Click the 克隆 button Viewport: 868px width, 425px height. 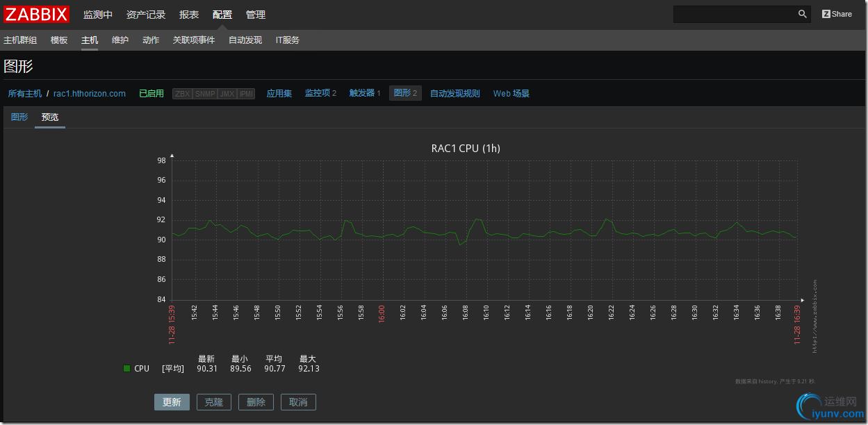click(x=214, y=402)
